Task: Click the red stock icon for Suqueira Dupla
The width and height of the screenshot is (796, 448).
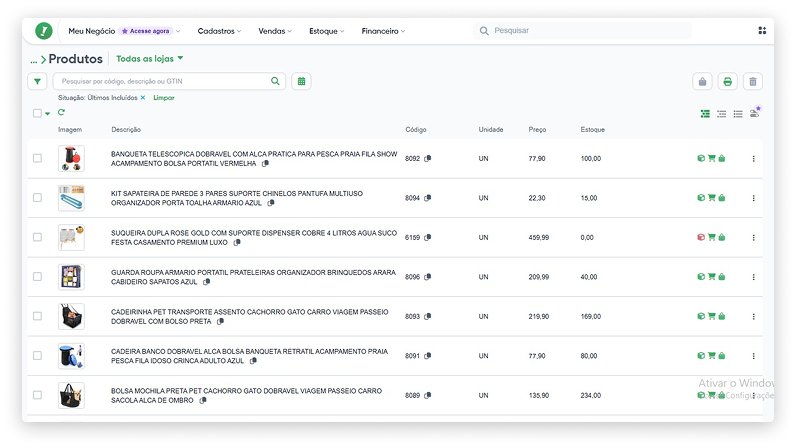Action: [x=701, y=237]
